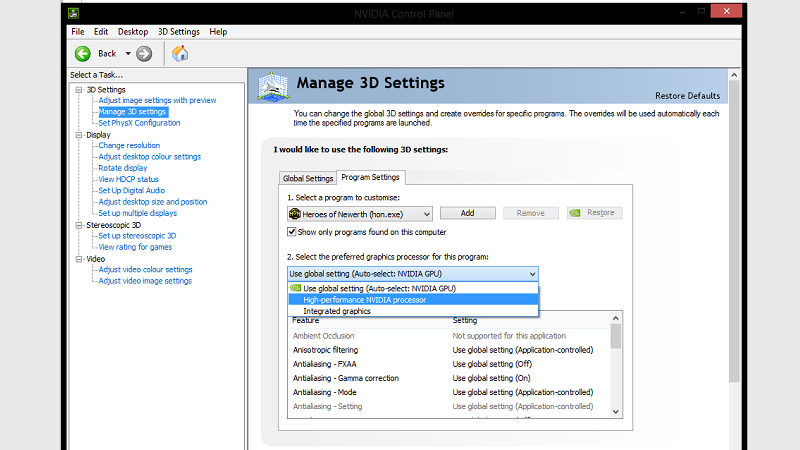Collapse the 3D Settings tree node
The image size is (800, 450).
pos(78,89)
